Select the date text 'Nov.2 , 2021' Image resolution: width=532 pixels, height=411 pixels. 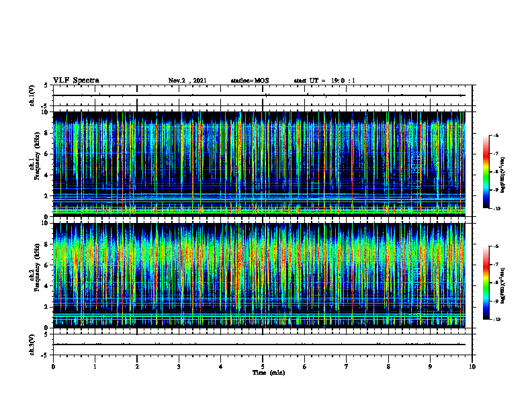pos(187,81)
